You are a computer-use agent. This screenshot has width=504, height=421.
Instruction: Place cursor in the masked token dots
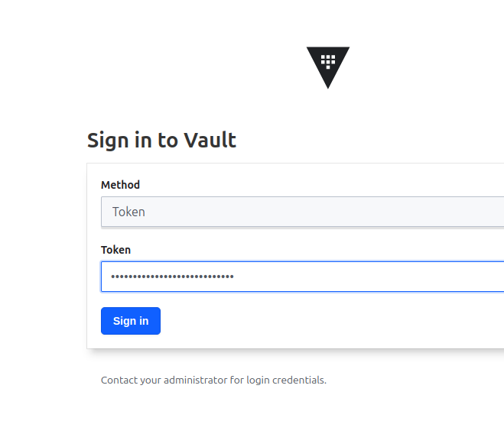tap(172, 277)
